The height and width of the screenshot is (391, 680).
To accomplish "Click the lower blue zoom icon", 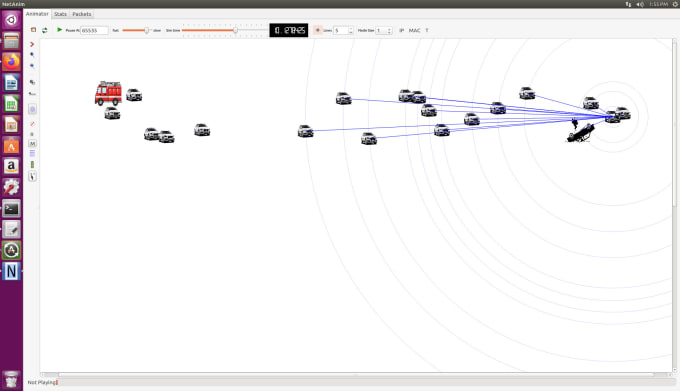I will [x=32, y=66].
